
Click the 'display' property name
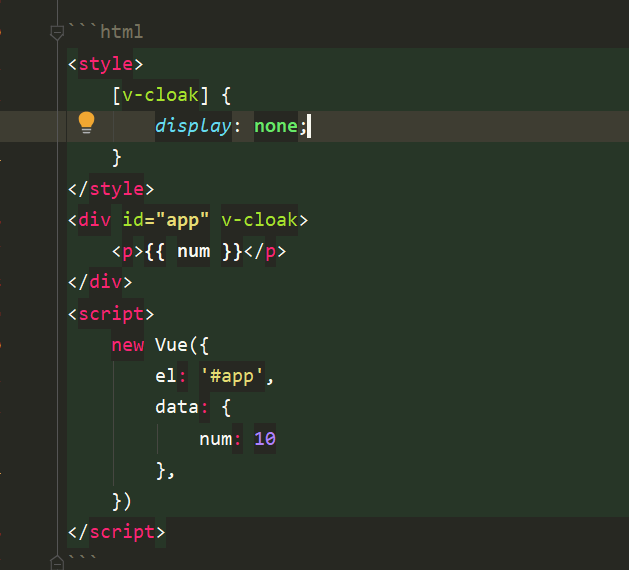coord(193,126)
